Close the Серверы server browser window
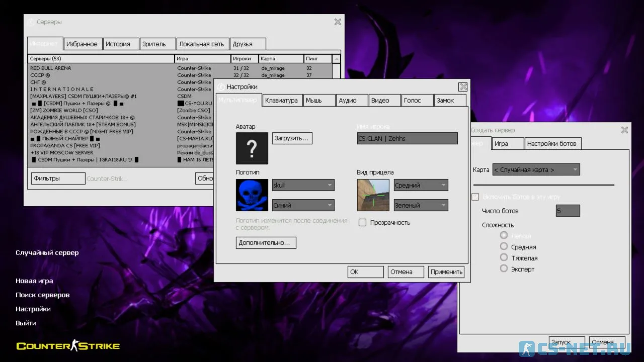The height and width of the screenshot is (362, 644). [x=338, y=22]
